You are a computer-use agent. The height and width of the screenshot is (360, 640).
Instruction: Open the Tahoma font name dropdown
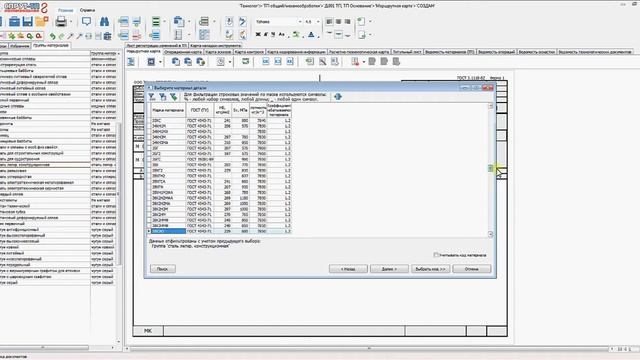299,22
